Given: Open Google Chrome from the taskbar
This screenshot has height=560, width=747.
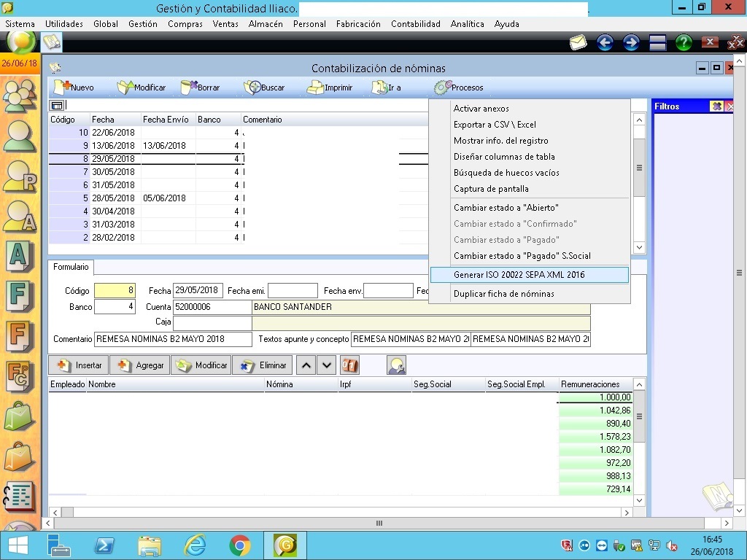Looking at the screenshot, I should point(239,545).
